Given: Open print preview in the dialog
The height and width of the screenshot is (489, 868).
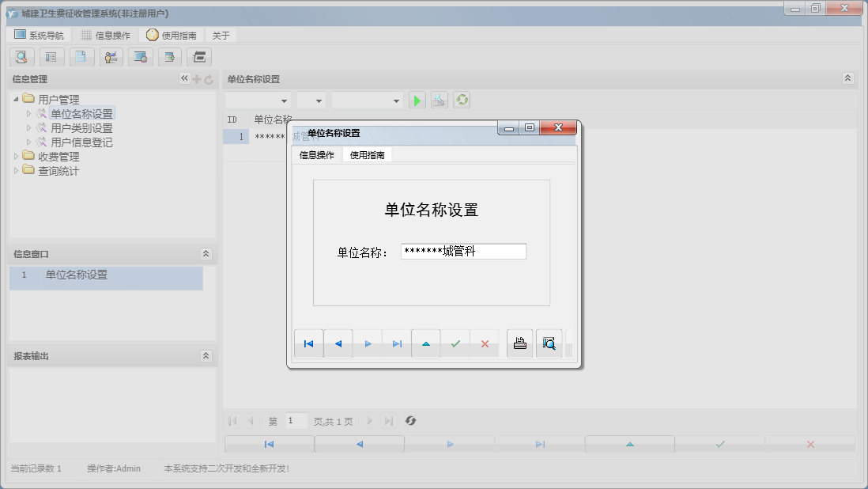Looking at the screenshot, I should tap(549, 343).
